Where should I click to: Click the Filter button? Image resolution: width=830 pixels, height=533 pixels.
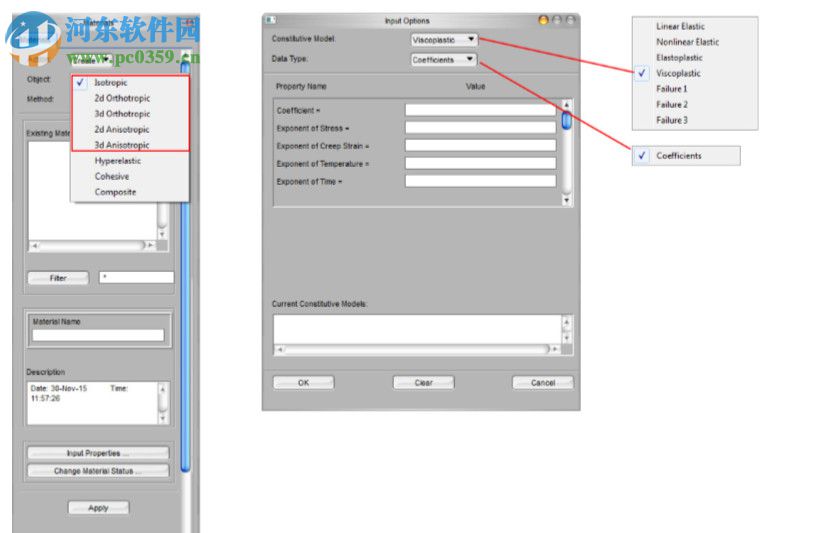[58, 278]
